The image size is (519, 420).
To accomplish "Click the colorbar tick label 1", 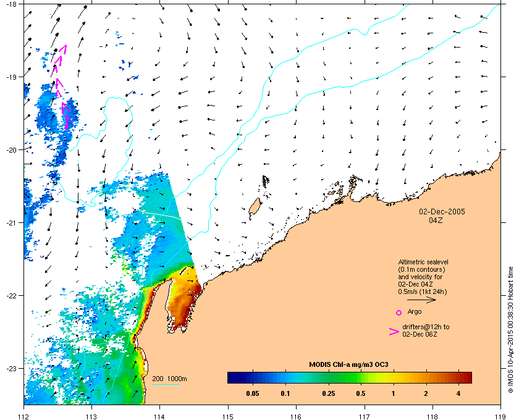I will click(393, 394).
